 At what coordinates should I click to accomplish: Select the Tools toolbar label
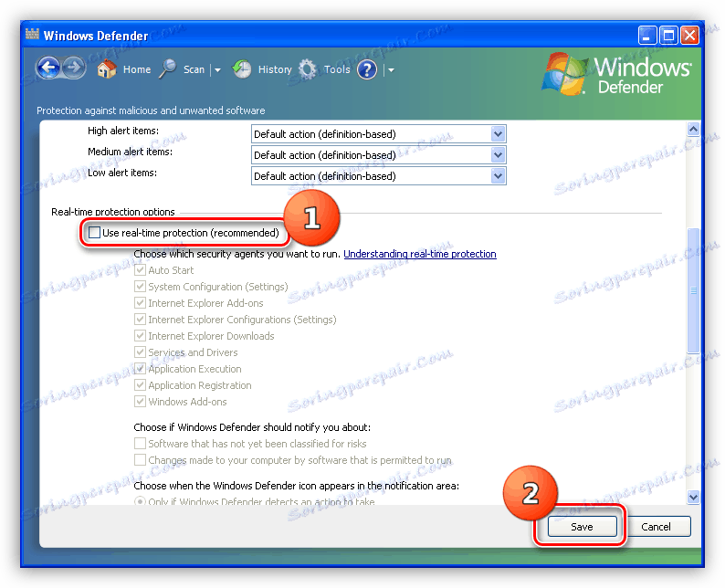tap(337, 69)
